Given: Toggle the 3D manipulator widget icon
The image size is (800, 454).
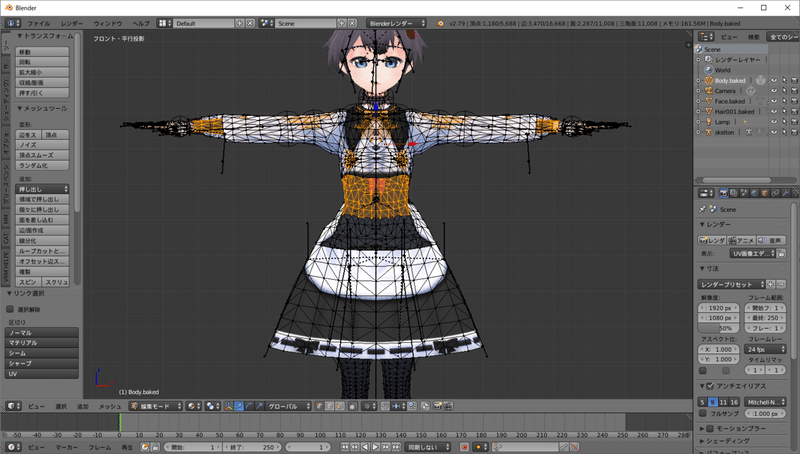Looking at the screenshot, I should tap(229, 406).
